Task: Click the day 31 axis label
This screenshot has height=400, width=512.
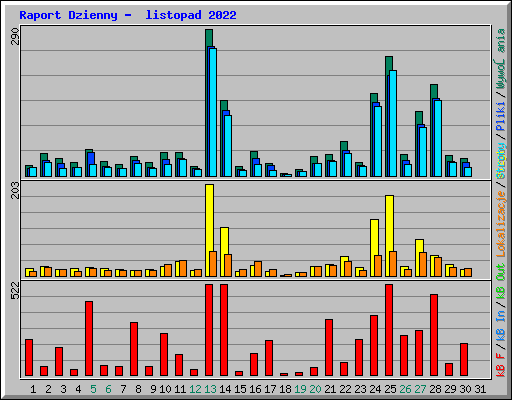Action: click(x=480, y=389)
